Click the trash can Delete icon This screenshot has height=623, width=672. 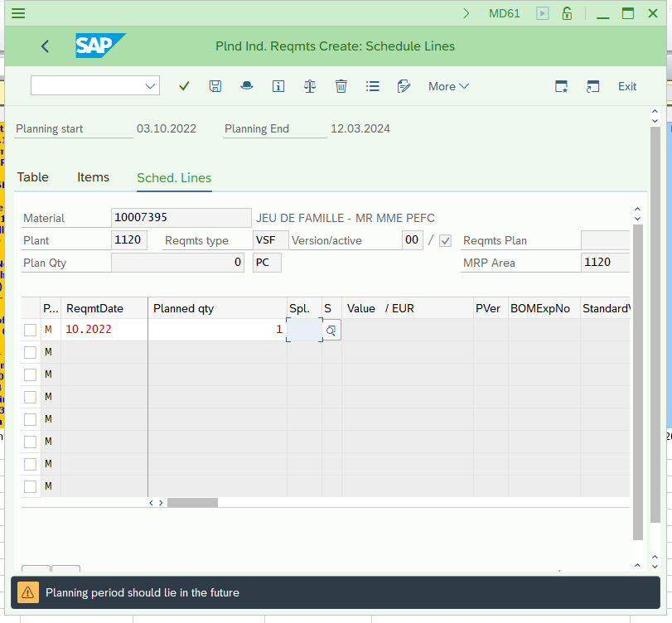click(x=341, y=86)
